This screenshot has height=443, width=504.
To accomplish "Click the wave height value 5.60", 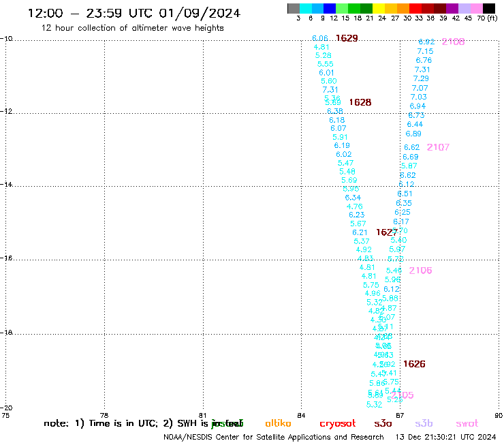I will 328,81.
